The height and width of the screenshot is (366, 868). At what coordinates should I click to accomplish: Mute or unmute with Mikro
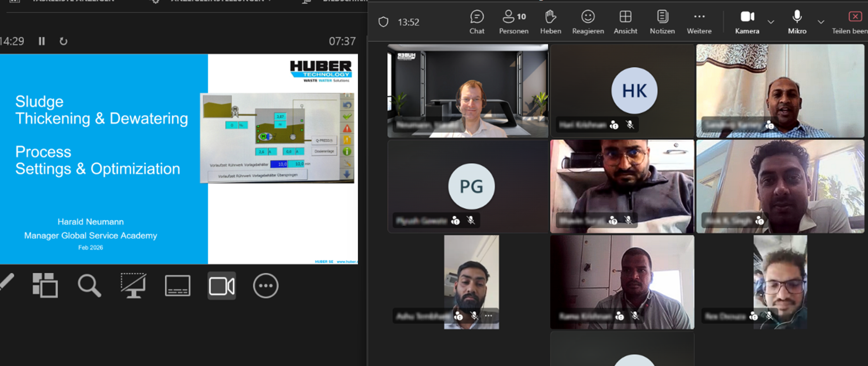[x=797, y=22]
